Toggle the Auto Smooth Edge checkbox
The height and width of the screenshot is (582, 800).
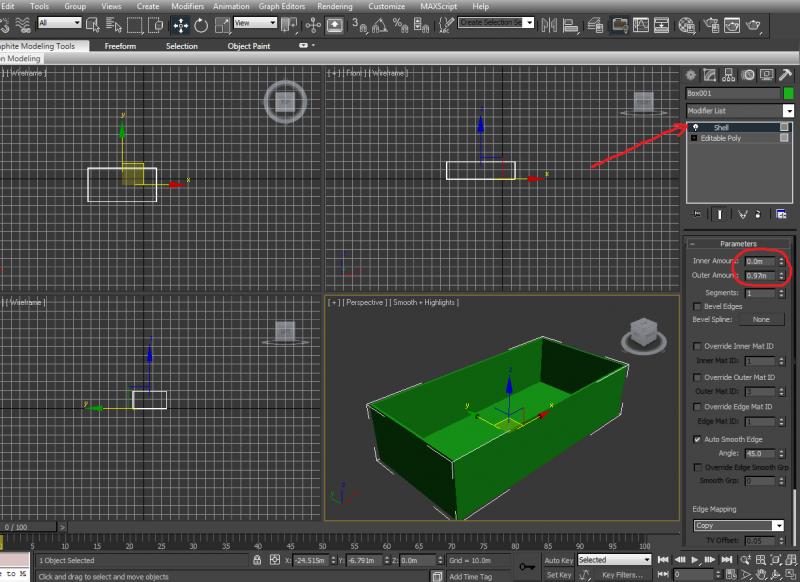pyautogui.click(x=697, y=439)
